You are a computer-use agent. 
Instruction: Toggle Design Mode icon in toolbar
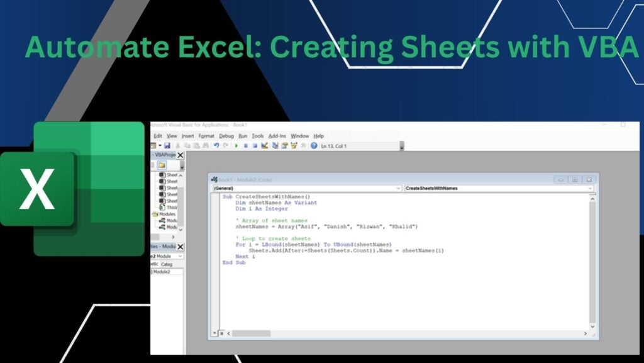(x=265, y=146)
